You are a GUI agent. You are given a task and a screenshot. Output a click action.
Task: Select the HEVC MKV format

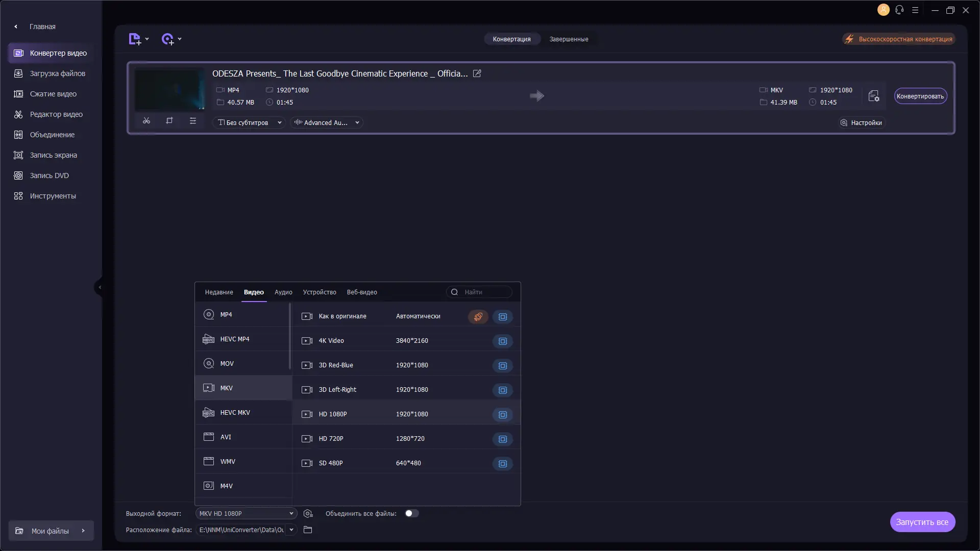point(235,413)
